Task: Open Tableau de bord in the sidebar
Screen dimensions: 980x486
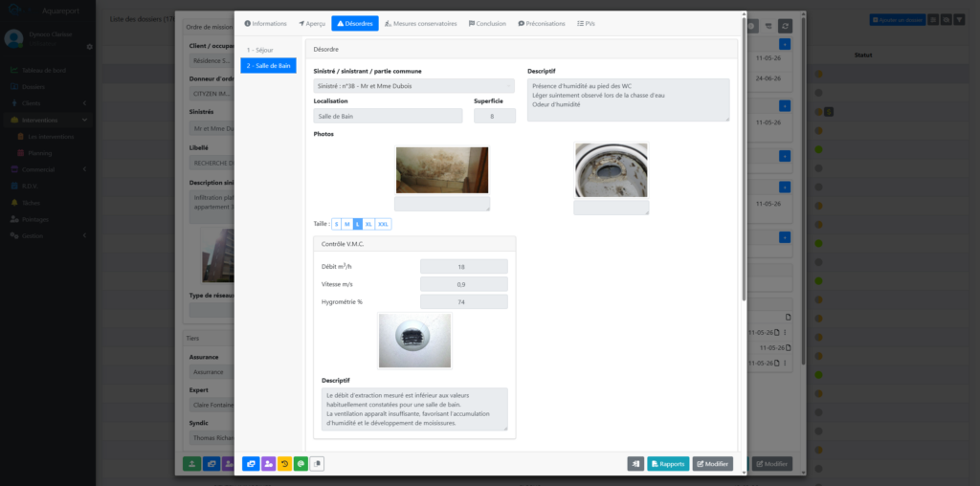Action: click(x=44, y=70)
